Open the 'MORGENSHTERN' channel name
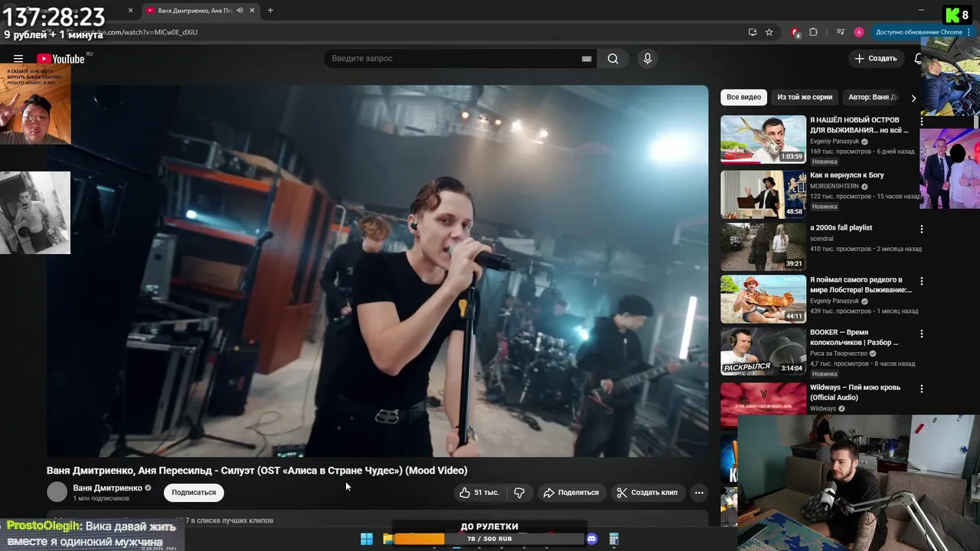 tap(835, 186)
